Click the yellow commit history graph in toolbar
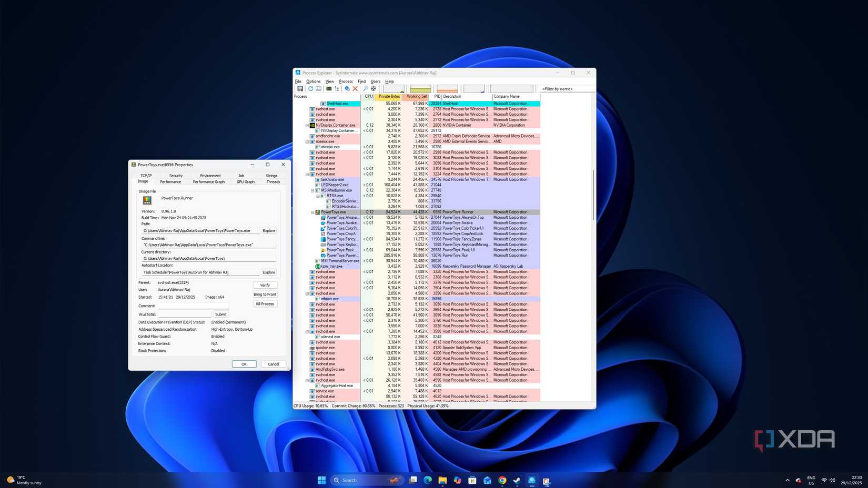This screenshot has height=488, width=868. [x=420, y=89]
